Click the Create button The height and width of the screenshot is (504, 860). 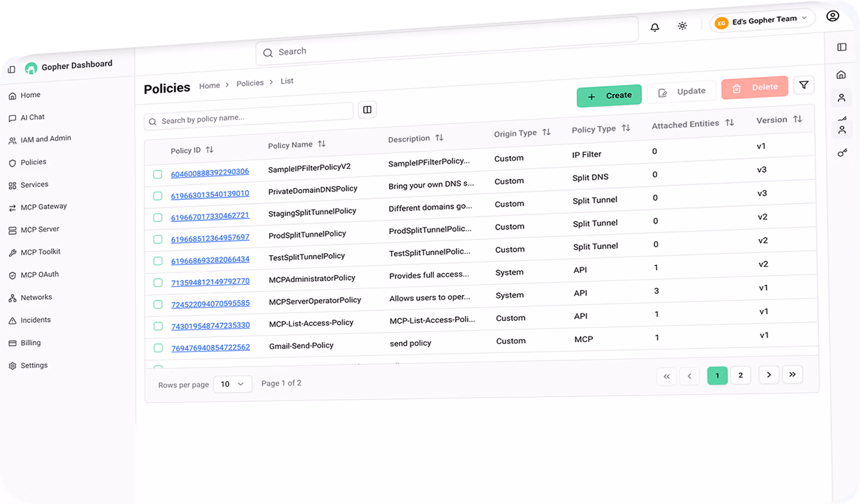pos(609,96)
